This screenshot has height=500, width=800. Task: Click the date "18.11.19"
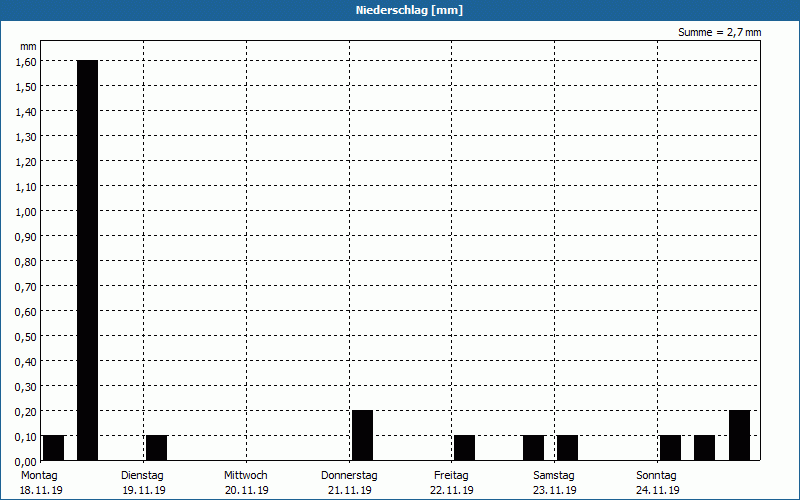41,490
